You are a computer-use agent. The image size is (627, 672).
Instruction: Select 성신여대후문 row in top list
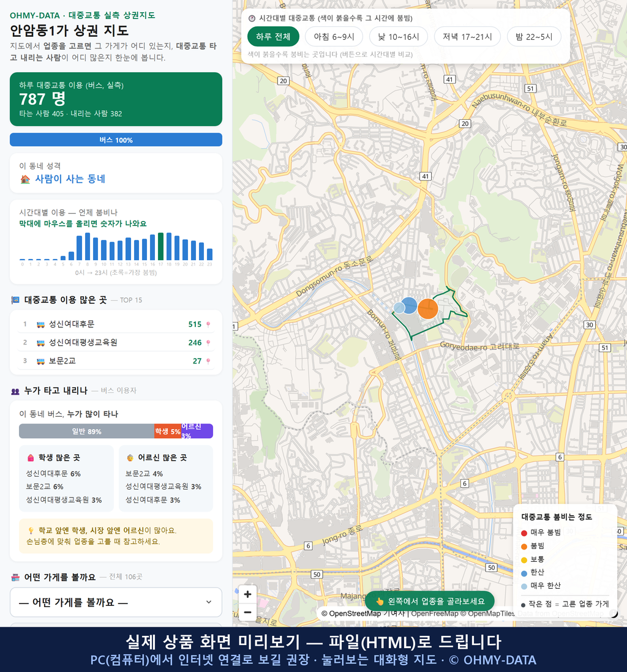coord(116,324)
